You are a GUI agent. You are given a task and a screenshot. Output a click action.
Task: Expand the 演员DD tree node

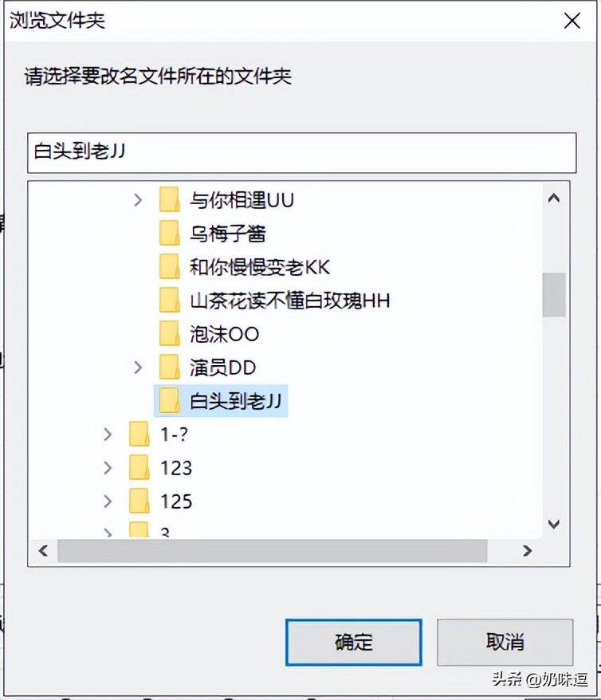click(139, 368)
